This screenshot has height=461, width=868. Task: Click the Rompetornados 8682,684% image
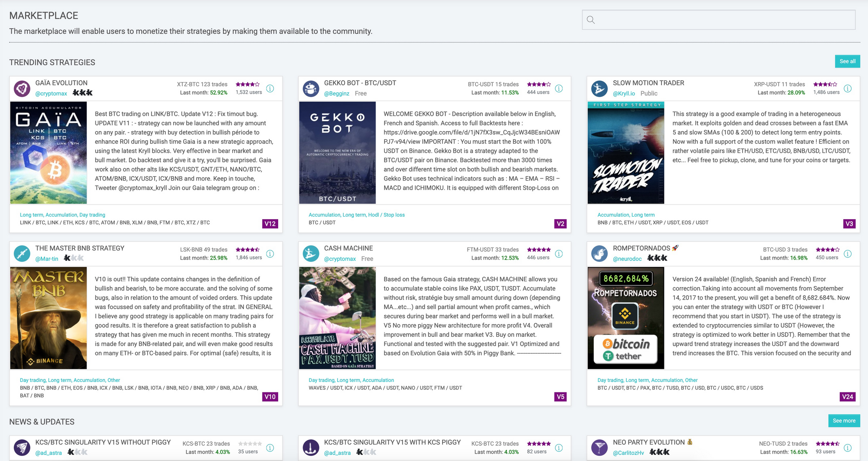[x=626, y=318]
